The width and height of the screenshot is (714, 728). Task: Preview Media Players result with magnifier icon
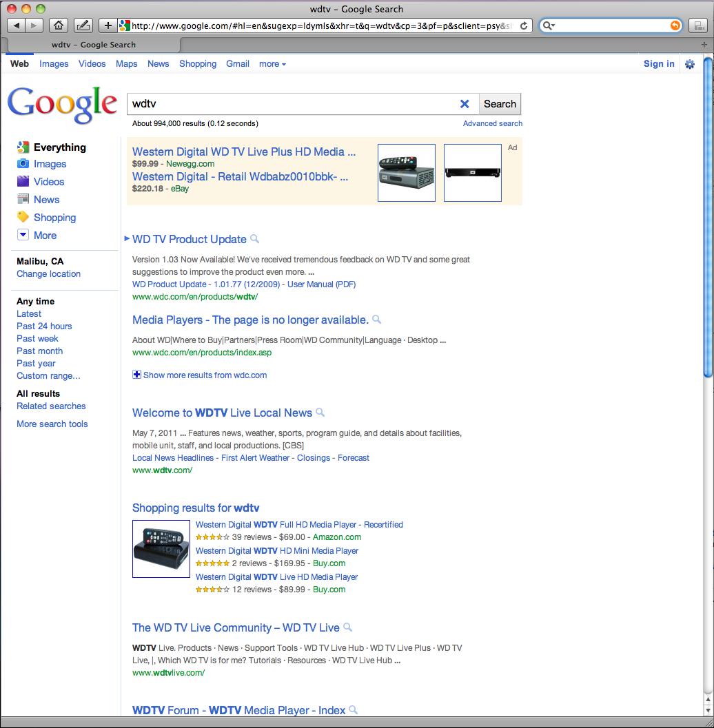(377, 320)
